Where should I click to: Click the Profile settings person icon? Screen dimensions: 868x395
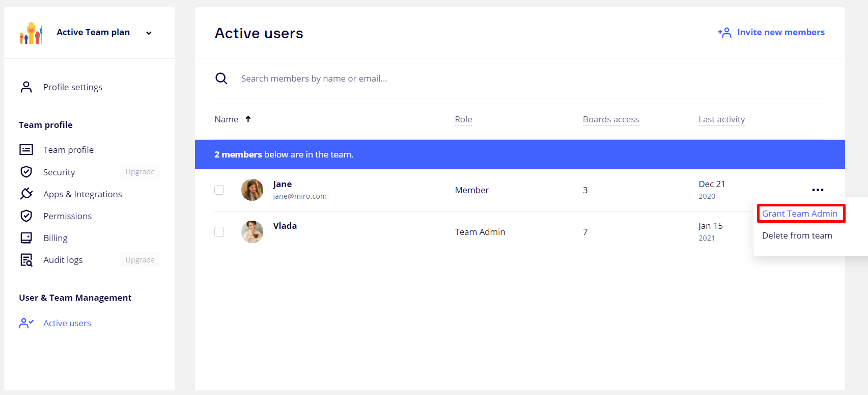pyautogui.click(x=26, y=87)
